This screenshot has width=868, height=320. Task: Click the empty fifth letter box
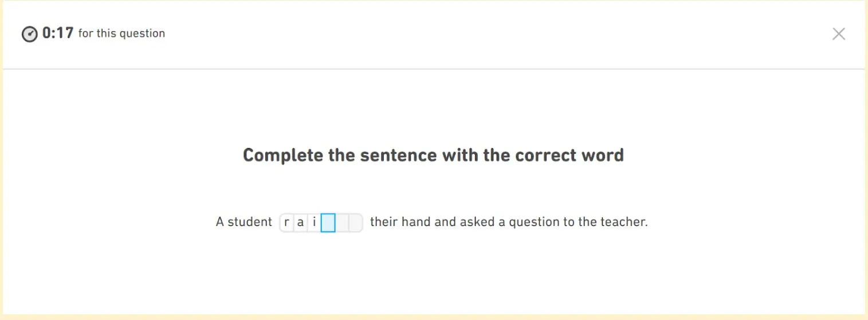coord(341,223)
